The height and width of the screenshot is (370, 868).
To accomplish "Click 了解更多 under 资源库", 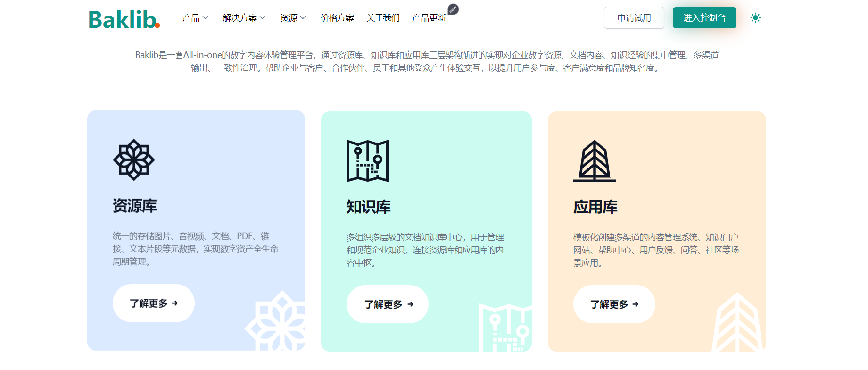I will 154,303.
